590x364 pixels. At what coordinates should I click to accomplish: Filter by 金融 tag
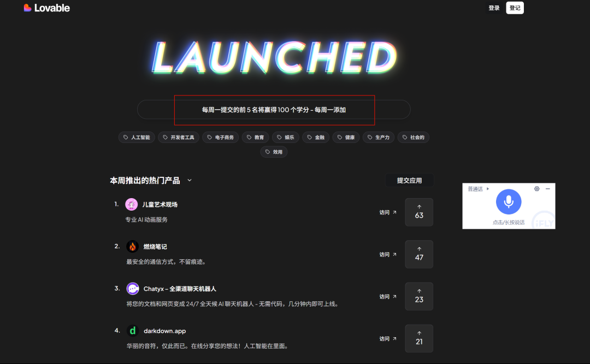[316, 138]
